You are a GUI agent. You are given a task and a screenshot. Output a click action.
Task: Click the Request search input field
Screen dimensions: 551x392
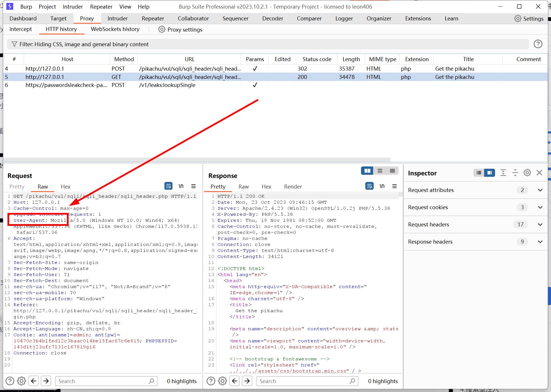[x=106, y=381]
